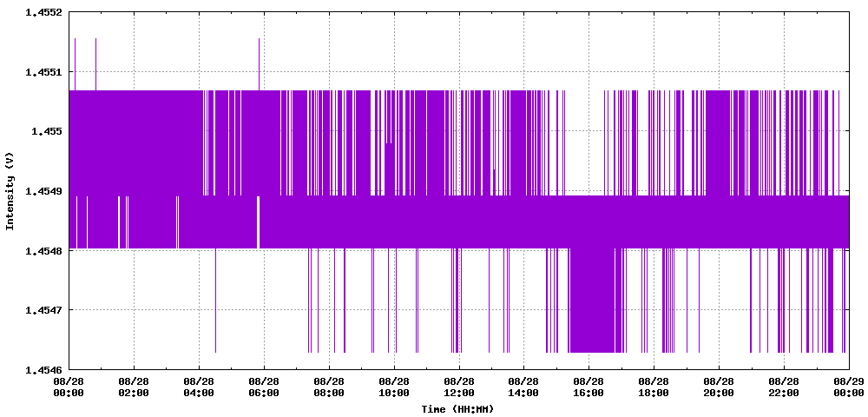The width and height of the screenshot is (868, 417).
Task: Click the 08/28 16:00 time label
Action: [x=589, y=387]
